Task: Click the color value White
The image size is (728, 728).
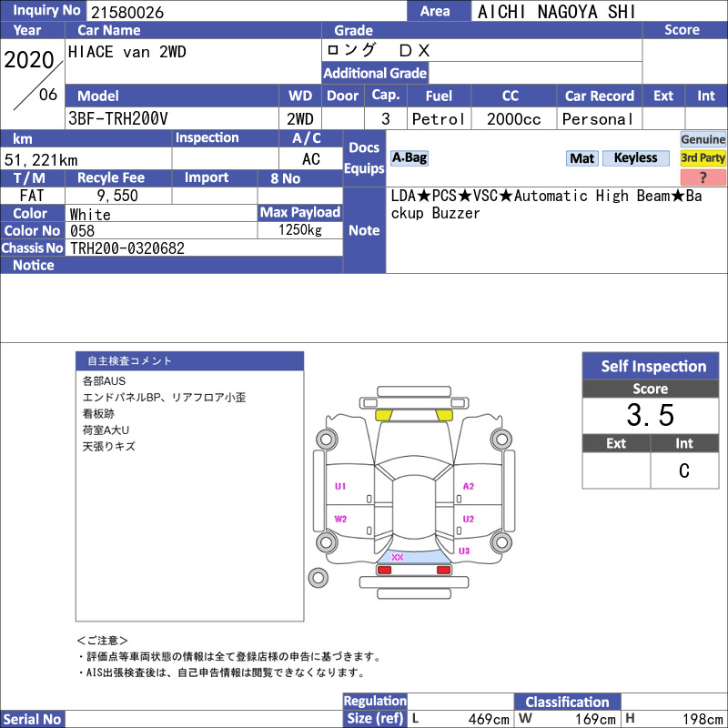Action: coord(90,215)
